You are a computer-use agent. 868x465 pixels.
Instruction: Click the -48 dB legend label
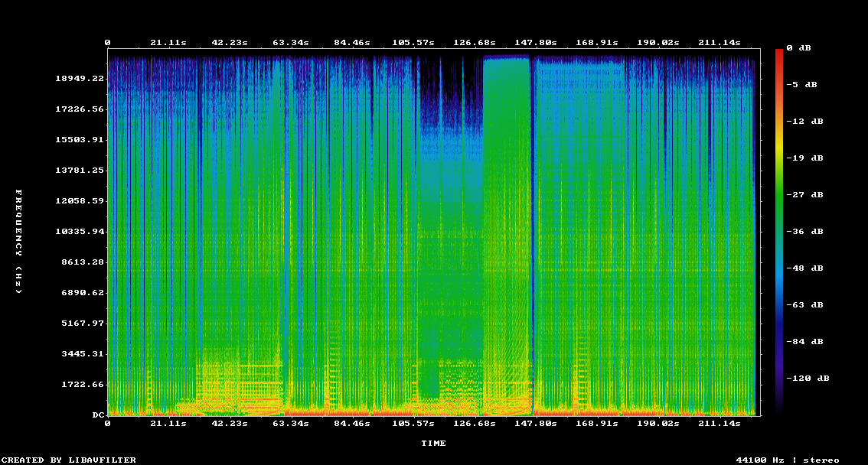pyautogui.click(x=808, y=268)
